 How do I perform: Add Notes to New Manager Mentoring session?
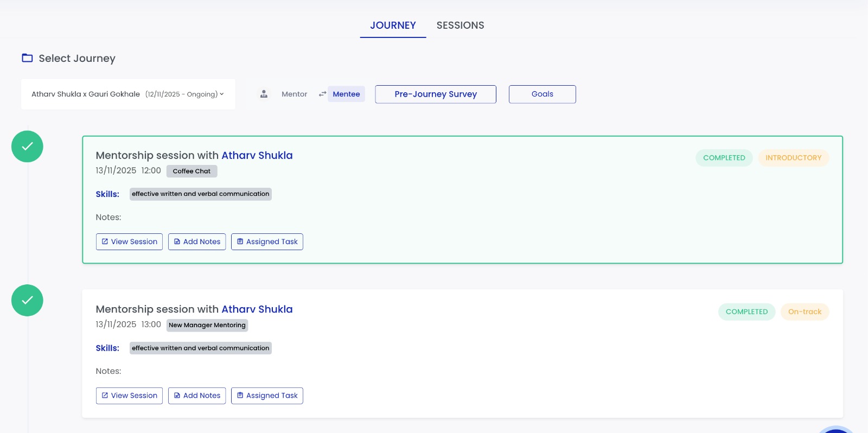[x=197, y=396]
